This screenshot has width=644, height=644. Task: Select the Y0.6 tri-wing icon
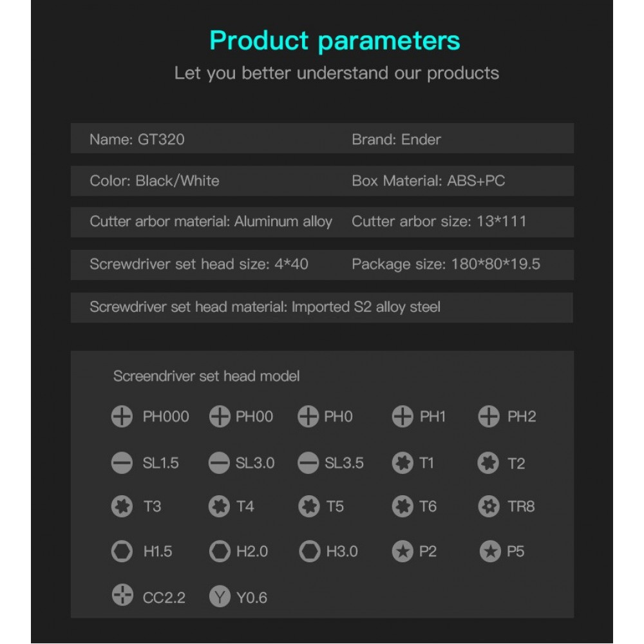coord(220,596)
